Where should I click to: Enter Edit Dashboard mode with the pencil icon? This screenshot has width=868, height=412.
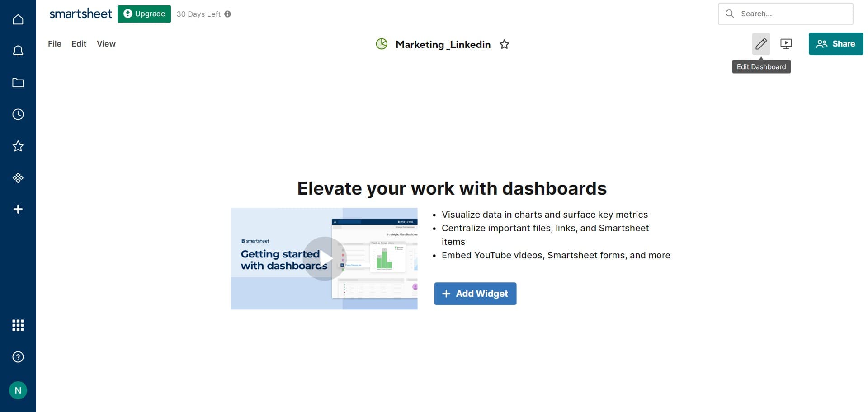click(x=762, y=43)
